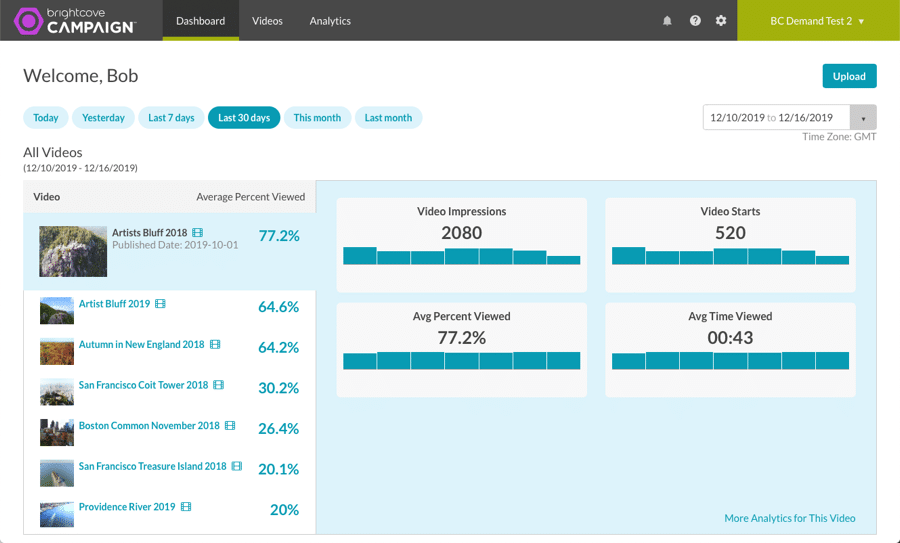The width and height of the screenshot is (900, 543).
Task: Open More Analytics for This Video link
Action: coord(789,518)
